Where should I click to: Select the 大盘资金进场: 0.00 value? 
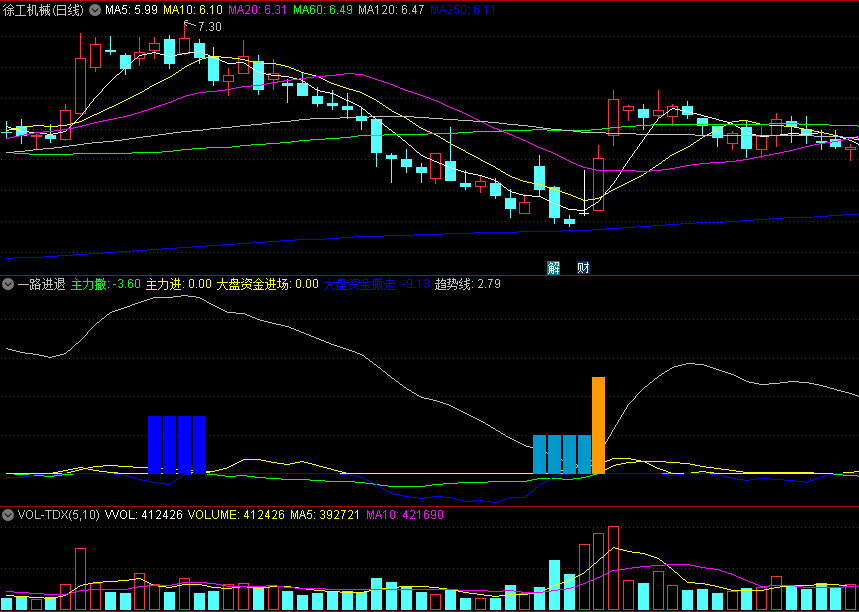click(267, 284)
